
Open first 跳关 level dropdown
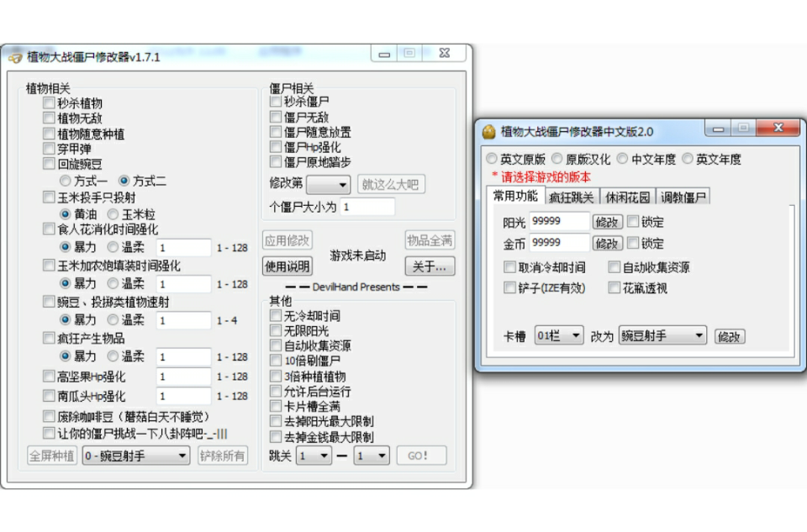(x=314, y=456)
